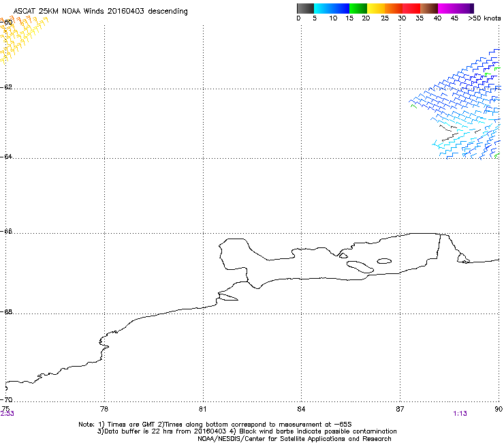
Task: Click the -66 latitude axis label
Action: coord(6,232)
